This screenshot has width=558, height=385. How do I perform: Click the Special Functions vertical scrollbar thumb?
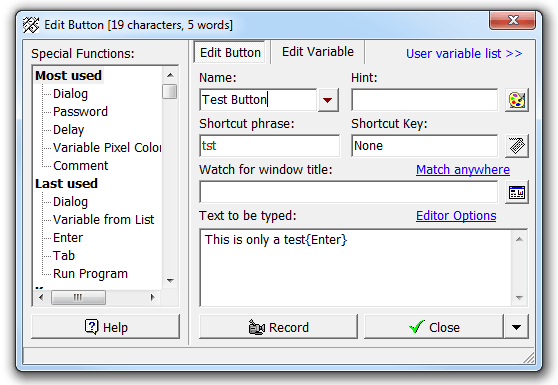[169, 91]
